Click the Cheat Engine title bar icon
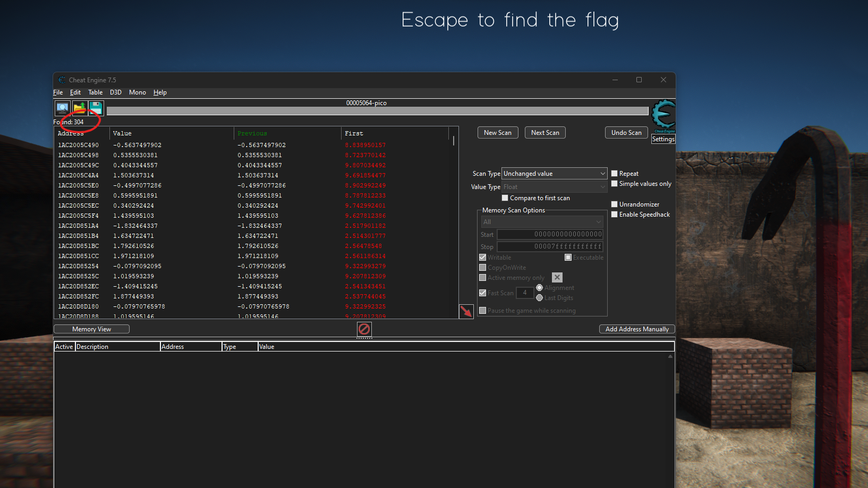The image size is (868, 488). click(62, 80)
